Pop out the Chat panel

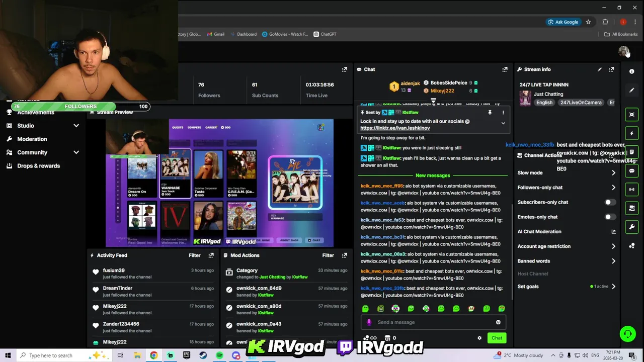point(505,69)
